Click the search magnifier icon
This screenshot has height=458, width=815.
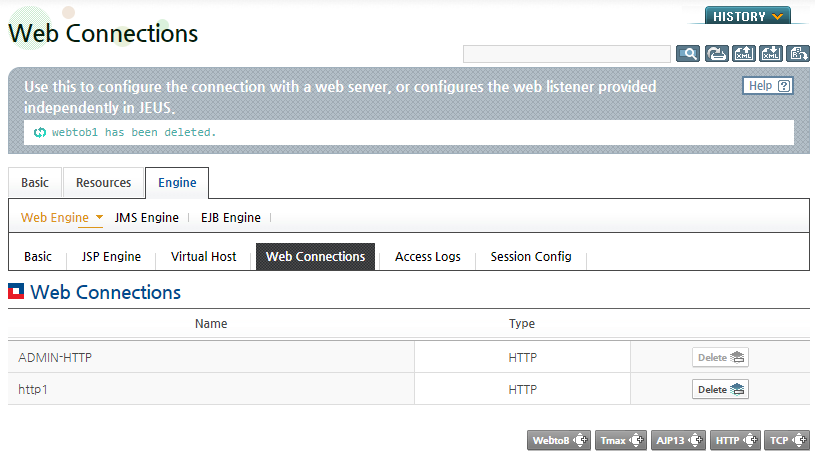pyautogui.click(x=688, y=54)
